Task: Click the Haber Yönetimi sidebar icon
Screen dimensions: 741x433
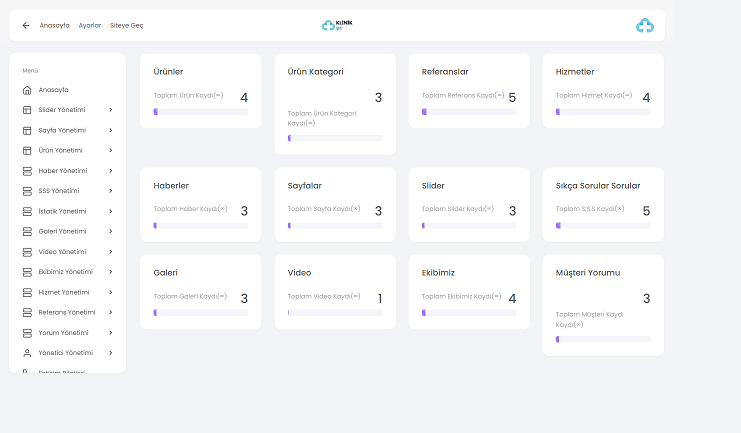Action: (27, 171)
